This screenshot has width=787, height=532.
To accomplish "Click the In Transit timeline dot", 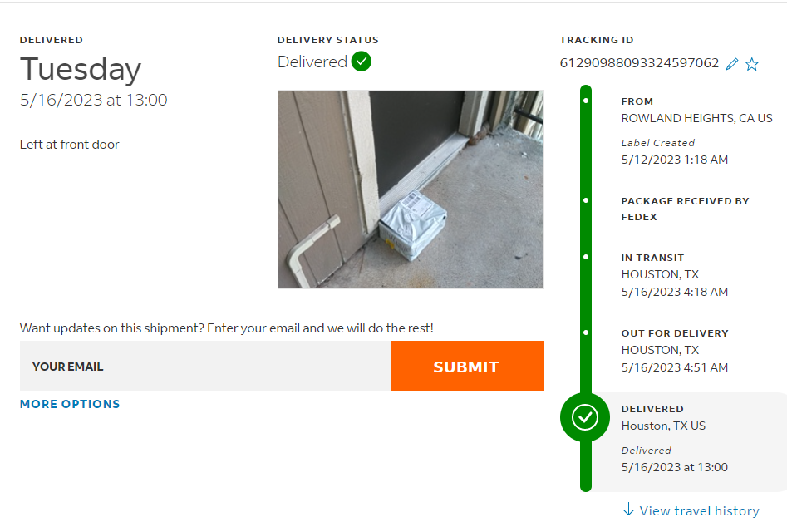I will (x=586, y=258).
